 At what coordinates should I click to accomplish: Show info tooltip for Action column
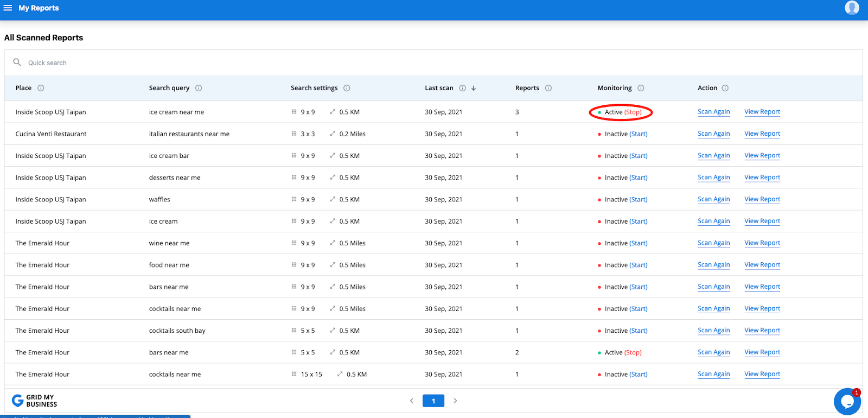click(x=725, y=88)
